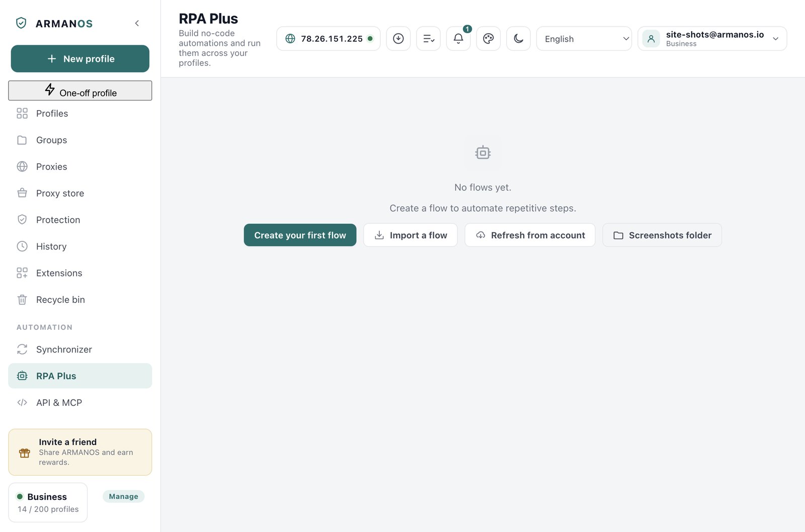Click the API code brackets icon
805x532 pixels.
click(x=22, y=403)
